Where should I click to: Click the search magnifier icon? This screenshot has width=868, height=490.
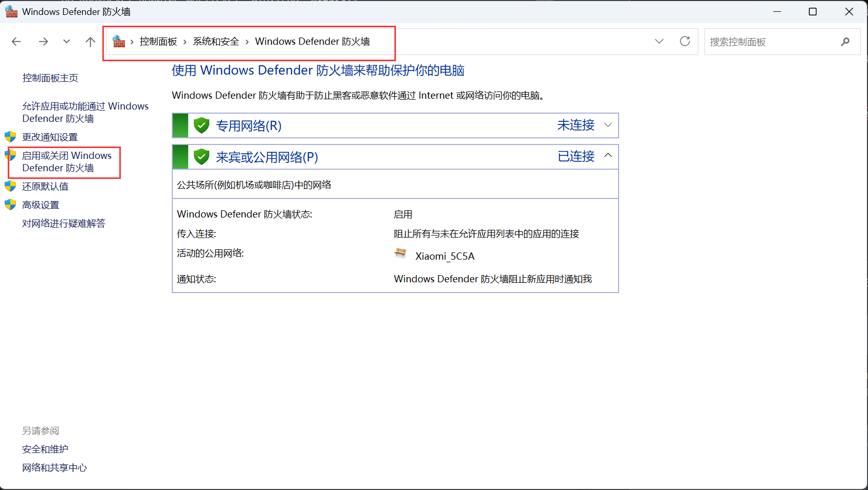coord(845,42)
